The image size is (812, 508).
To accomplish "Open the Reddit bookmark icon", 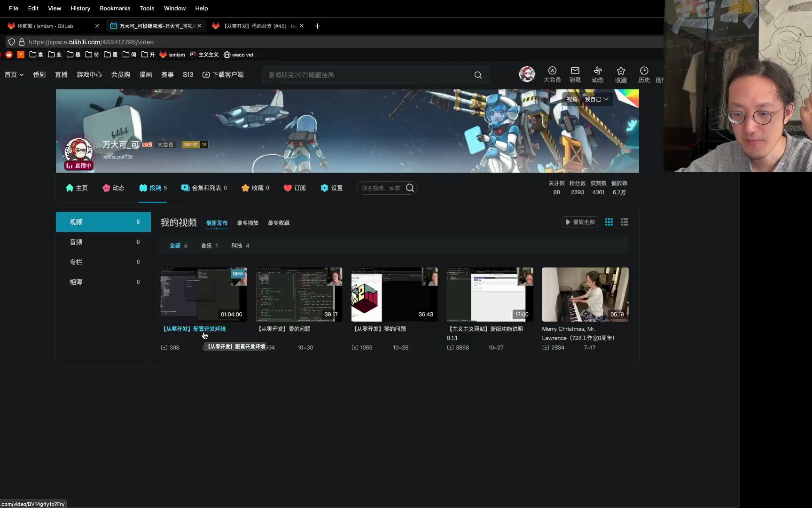I will click(9, 55).
